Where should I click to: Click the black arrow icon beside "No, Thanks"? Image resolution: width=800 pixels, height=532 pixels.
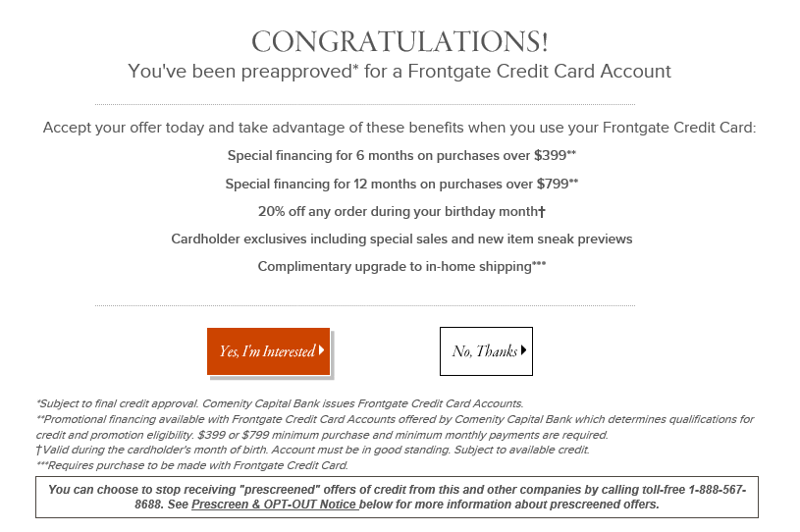524,350
